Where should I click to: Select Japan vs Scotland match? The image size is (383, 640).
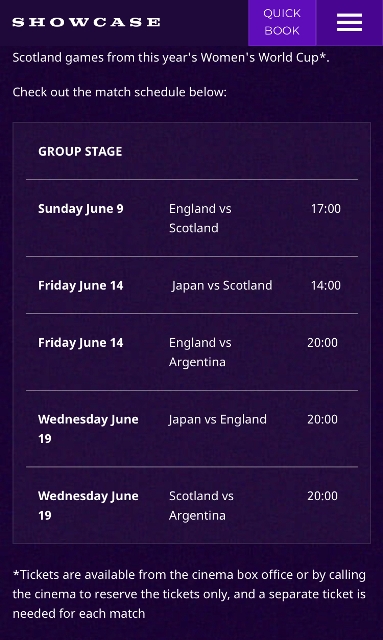[222, 285]
